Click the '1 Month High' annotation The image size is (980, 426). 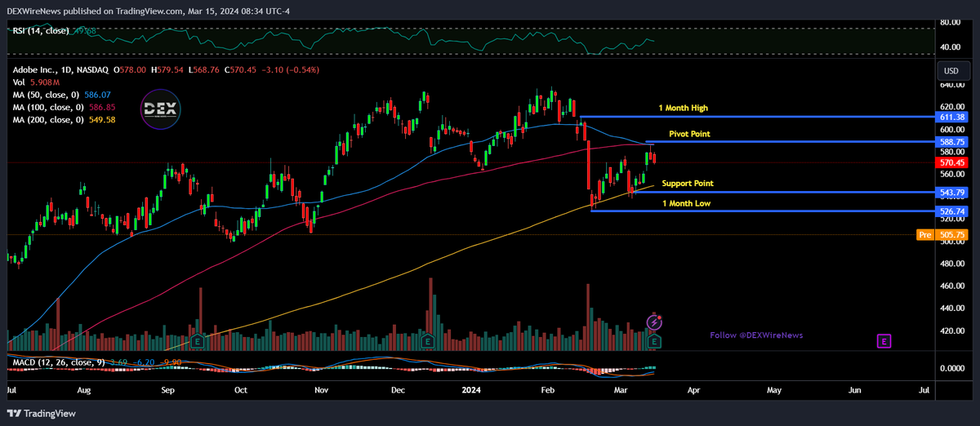[x=684, y=108]
